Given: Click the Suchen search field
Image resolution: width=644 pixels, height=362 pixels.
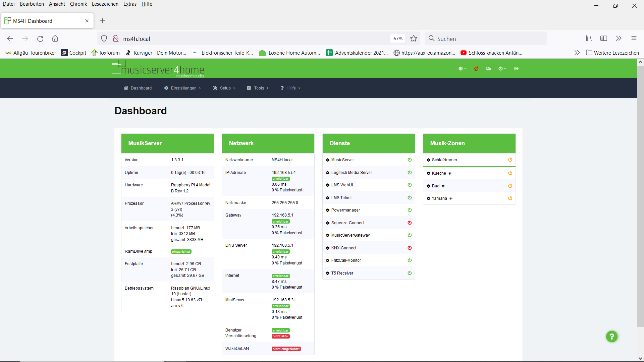Looking at the screenshot, I should pos(486,39).
